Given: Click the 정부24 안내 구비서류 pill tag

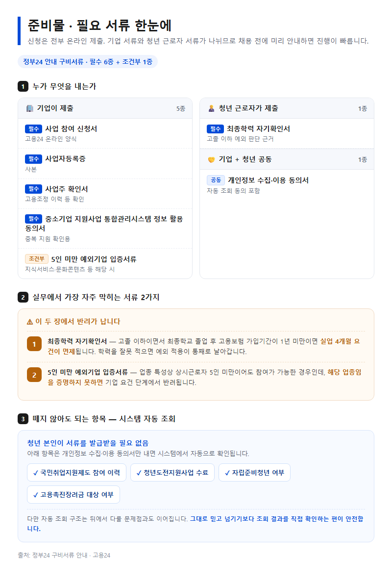Looking at the screenshot, I should 88,62.
